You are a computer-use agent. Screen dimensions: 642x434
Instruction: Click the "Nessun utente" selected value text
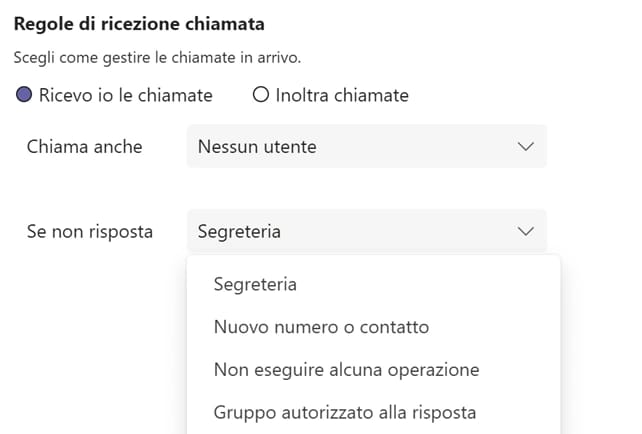pyautogui.click(x=257, y=147)
